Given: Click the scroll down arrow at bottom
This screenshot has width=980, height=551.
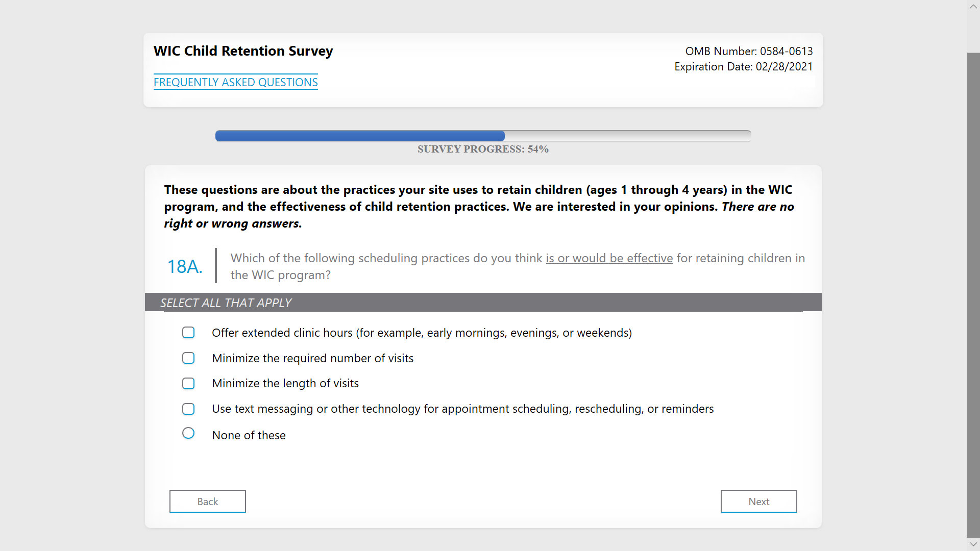Looking at the screenshot, I should click(973, 544).
